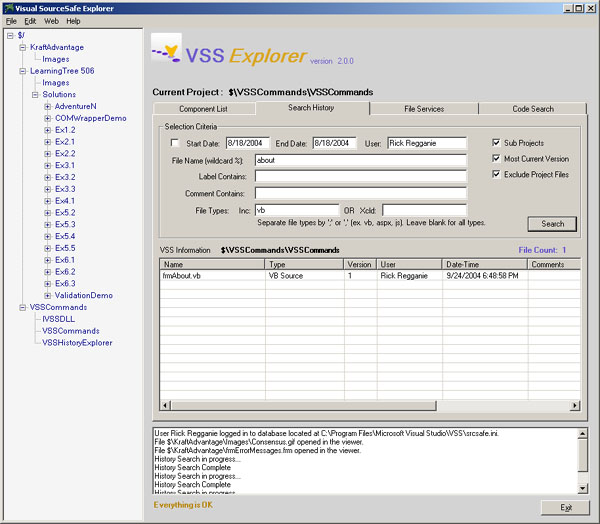Viewport: 600px width, 524px height.
Task: Click the Comment Contains field
Action: point(361,193)
